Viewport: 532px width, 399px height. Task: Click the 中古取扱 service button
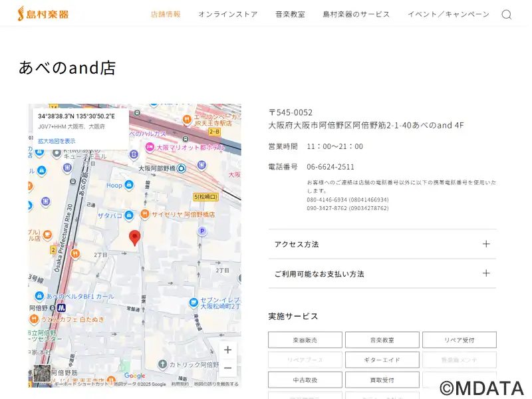point(305,380)
